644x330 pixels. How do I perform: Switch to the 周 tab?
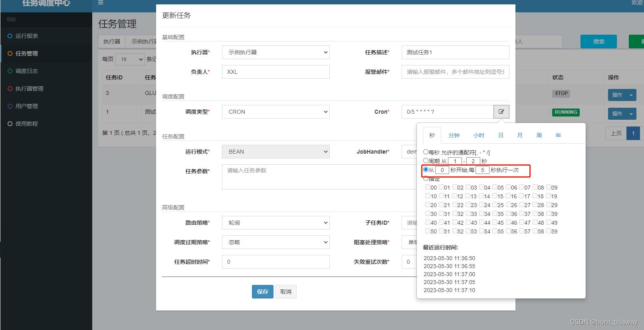[x=539, y=135]
